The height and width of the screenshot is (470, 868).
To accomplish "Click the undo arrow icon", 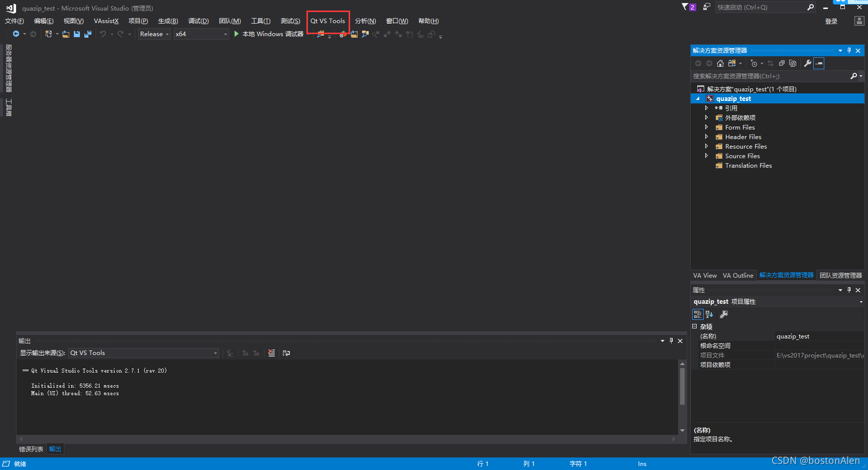I will tap(103, 34).
